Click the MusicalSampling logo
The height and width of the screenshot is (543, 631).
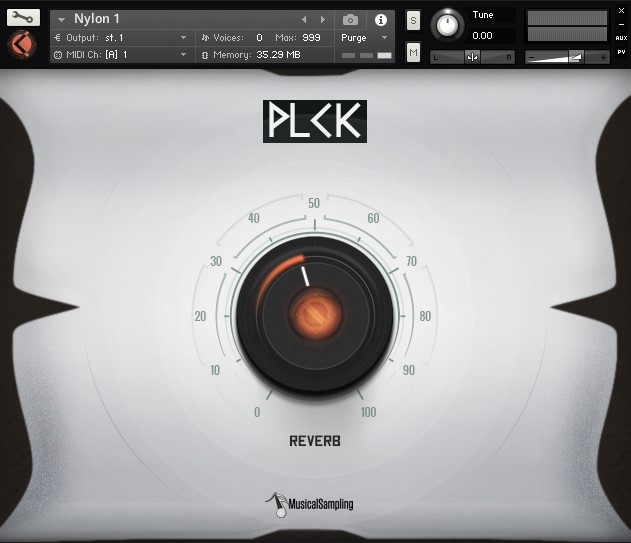point(309,503)
